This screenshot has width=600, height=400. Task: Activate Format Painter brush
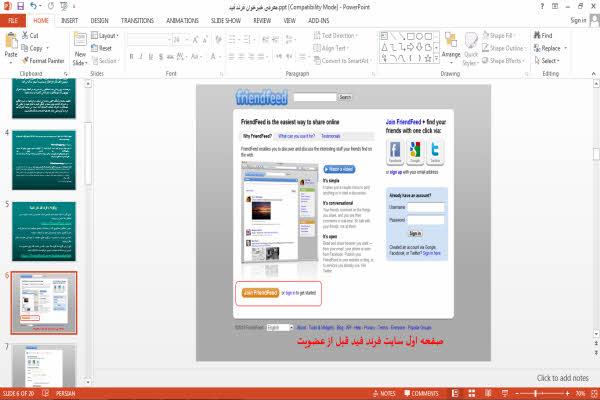[x=43, y=60]
